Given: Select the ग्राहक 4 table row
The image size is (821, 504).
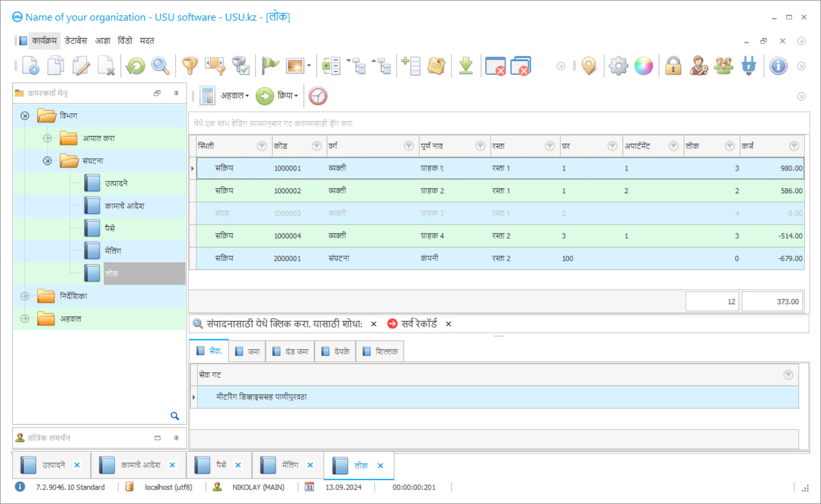Looking at the screenshot, I should point(500,236).
